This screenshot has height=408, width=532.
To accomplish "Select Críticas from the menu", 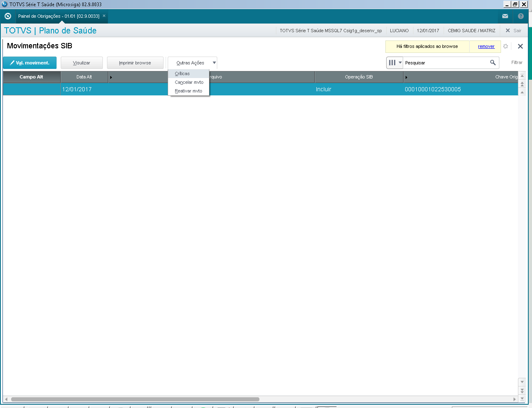I will point(189,74).
